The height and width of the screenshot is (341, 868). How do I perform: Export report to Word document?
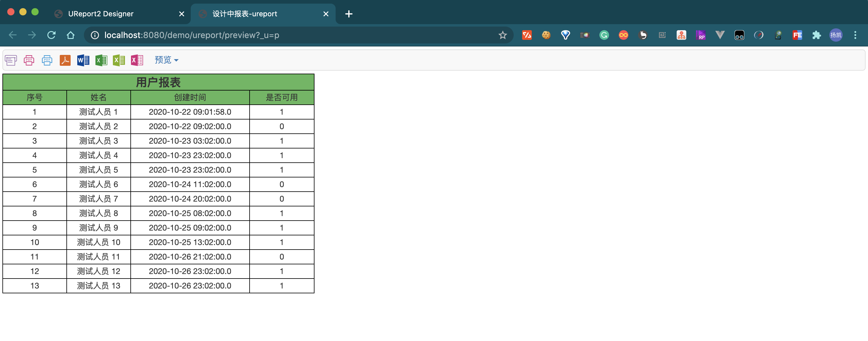pos(83,60)
